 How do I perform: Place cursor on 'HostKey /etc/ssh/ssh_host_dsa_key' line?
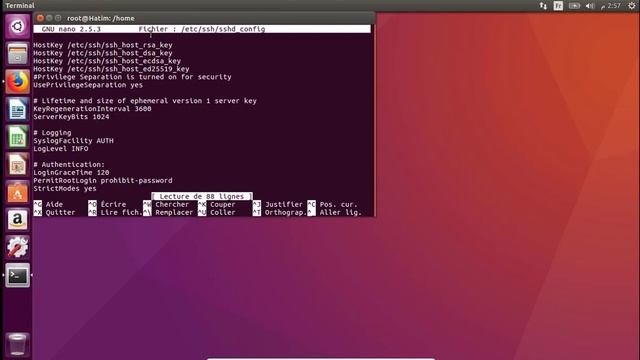[x=103, y=53]
